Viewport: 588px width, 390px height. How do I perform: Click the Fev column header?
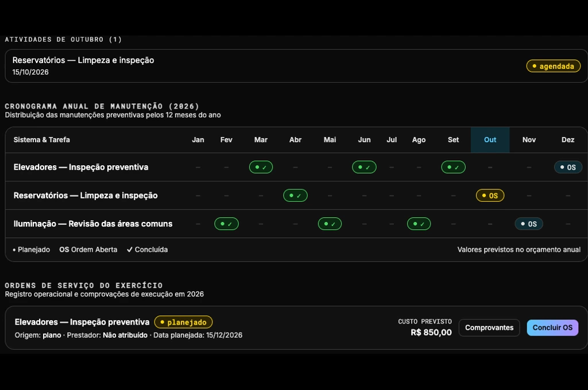[226, 140]
